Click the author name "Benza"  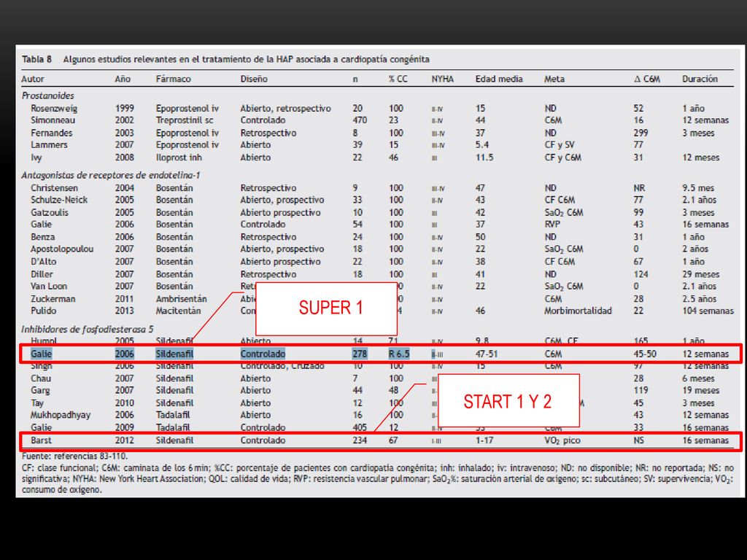click(x=42, y=237)
